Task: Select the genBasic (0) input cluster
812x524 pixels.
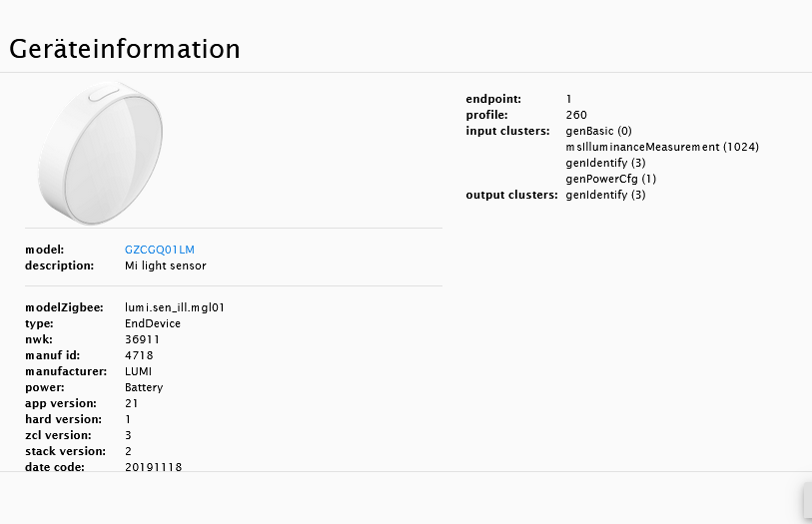Action: [x=598, y=131]
